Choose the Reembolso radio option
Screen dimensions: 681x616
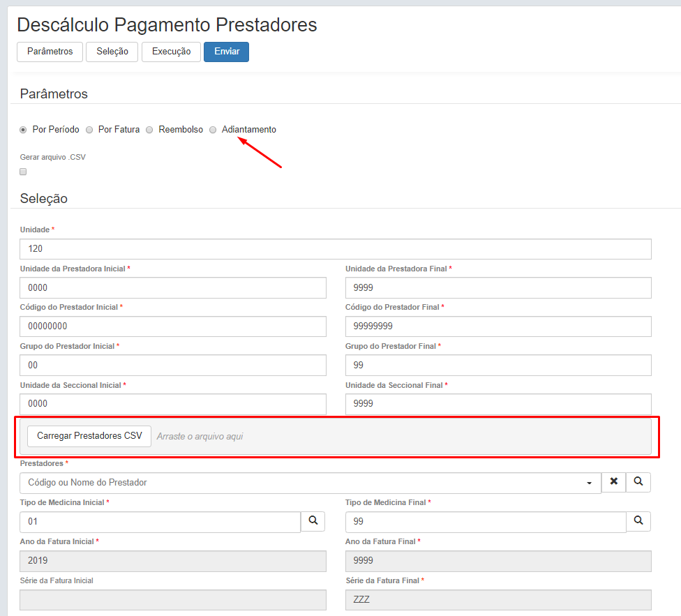(149, 130)
